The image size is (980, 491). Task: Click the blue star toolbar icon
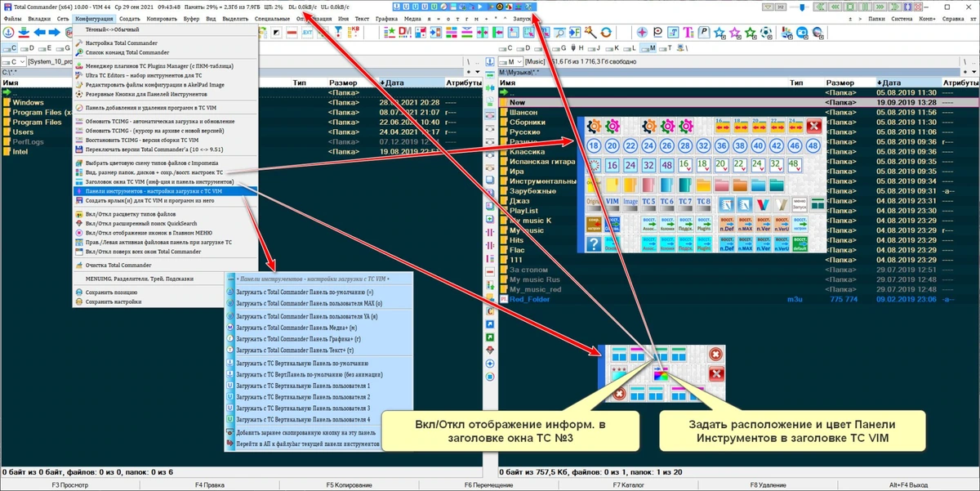point(720,33)
